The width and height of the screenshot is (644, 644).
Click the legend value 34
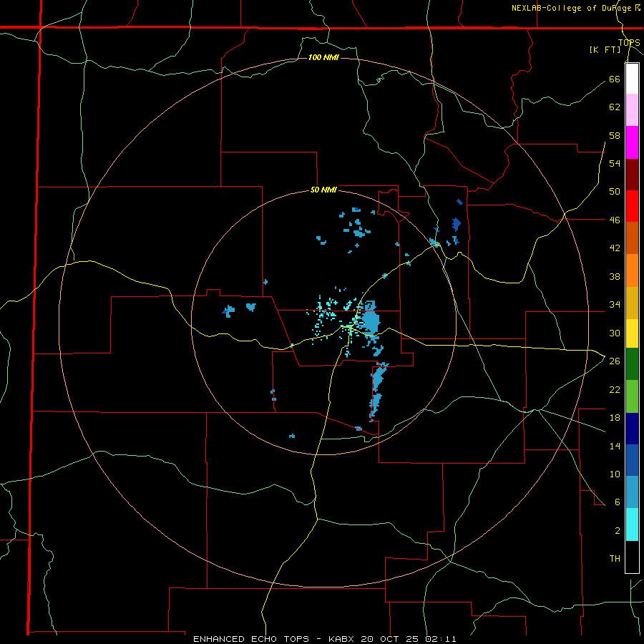pyautogui.click(x=615, y=305)
